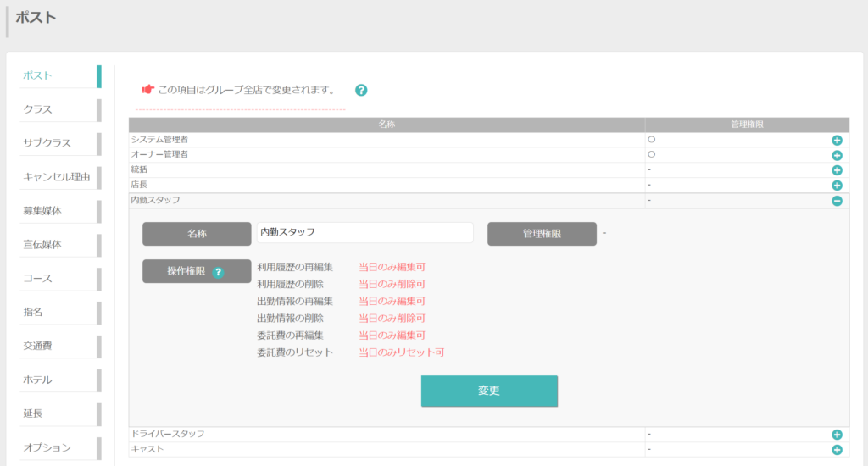Toggle 委託費のリセット permission link
The image size is (868, 466).
(401, 352)
